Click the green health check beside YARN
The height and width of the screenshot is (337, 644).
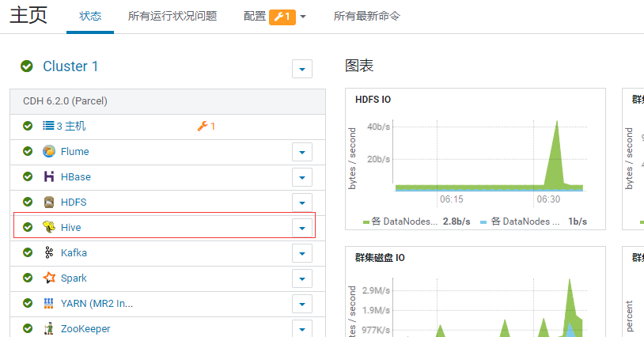[28, 303]
